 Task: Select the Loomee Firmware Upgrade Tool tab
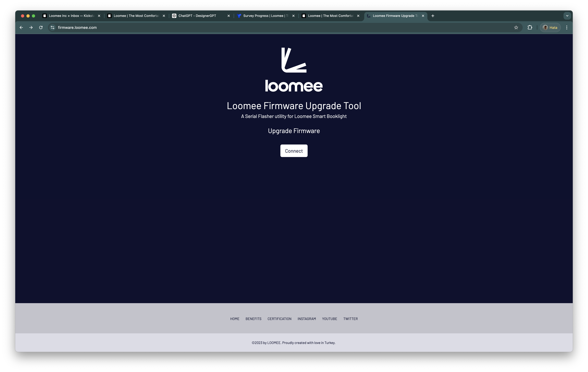pyautogui.click(x=396, y=16)
